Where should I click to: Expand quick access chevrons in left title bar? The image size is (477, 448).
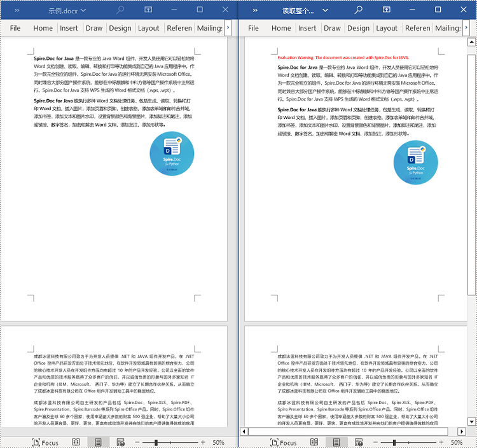click(17, 11)
